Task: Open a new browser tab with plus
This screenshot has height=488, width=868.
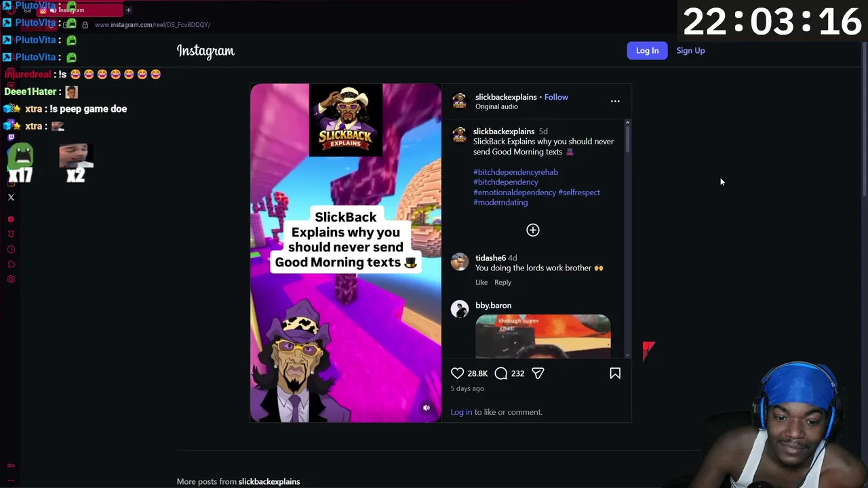Action: (x=128, y=10)
